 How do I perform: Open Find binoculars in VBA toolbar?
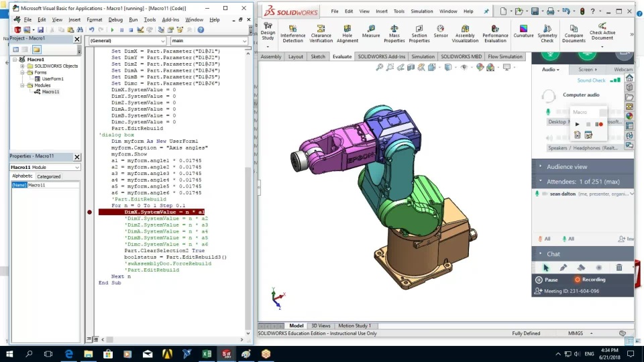[80, 30]
